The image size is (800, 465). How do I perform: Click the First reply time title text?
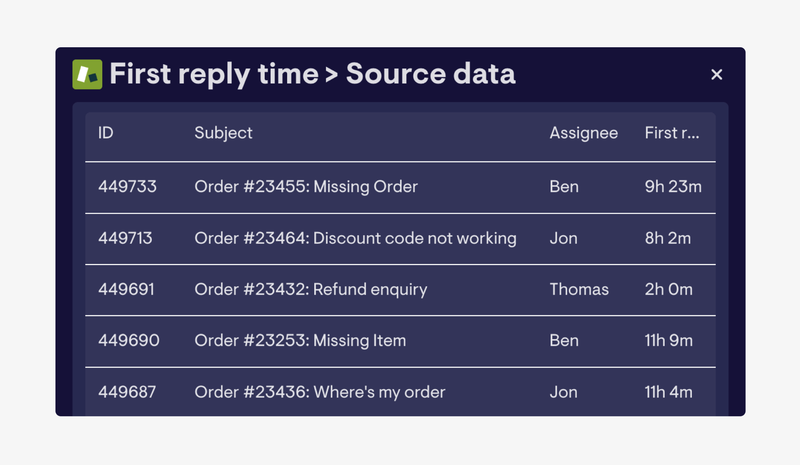pyautogui.click(x=214, y=74)
